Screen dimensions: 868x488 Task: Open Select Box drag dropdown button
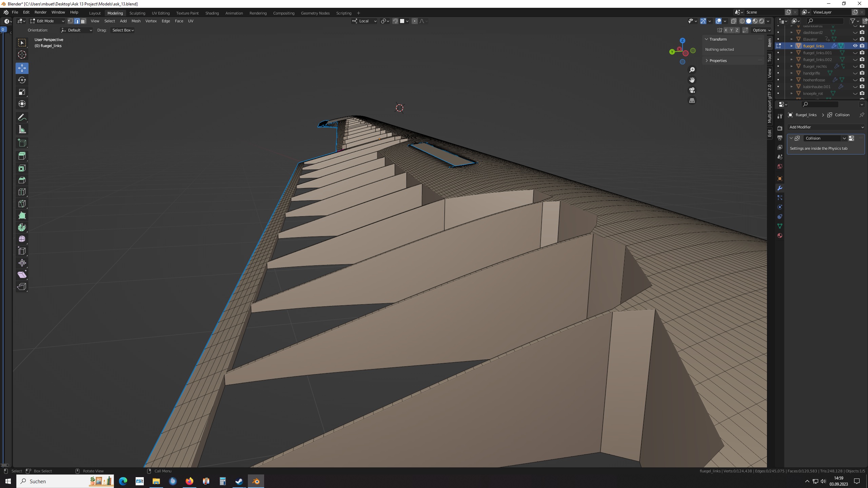123,30
